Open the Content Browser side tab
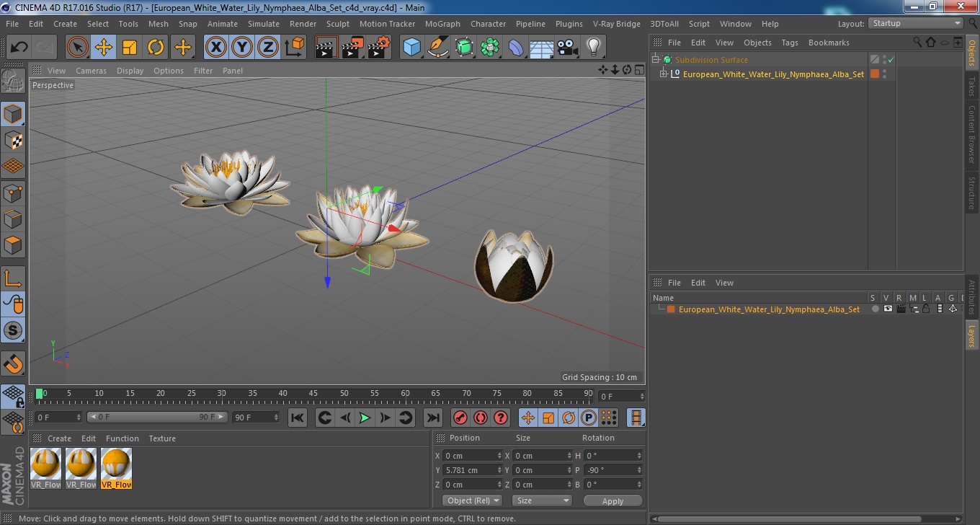Image resolution: width=980 pixels, height=525 pixels. click(972, 134)
